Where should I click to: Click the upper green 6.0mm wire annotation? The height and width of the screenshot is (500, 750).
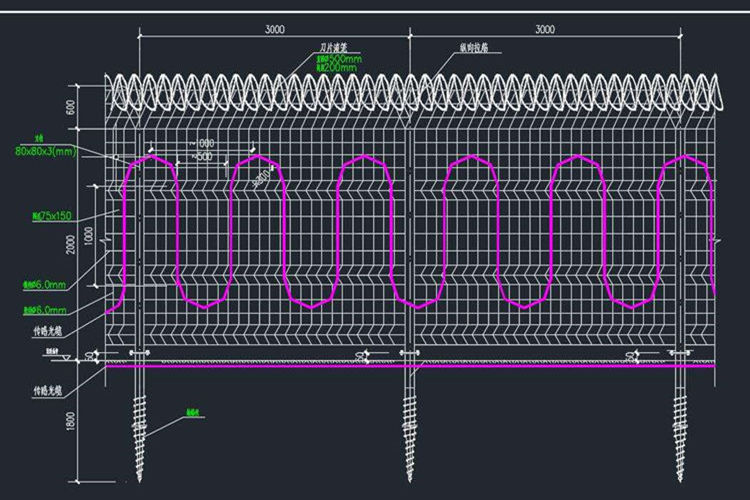(x=46, y=284)
